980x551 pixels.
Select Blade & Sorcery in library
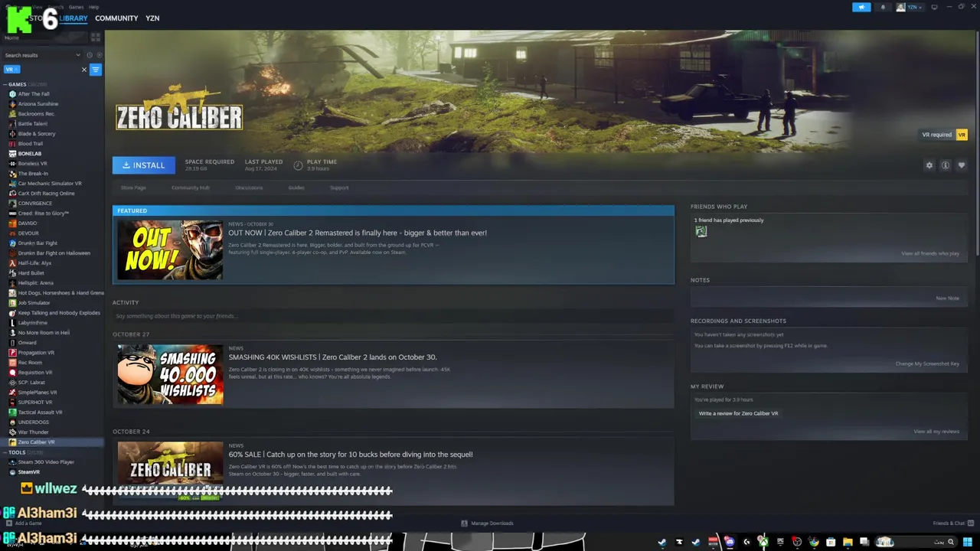point(37,134)
